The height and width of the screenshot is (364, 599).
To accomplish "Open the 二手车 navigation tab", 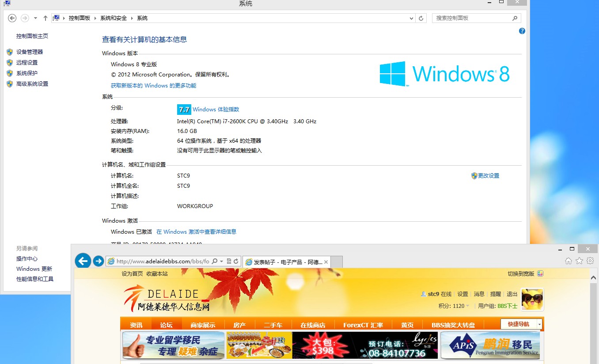I will tap(273, 325).
